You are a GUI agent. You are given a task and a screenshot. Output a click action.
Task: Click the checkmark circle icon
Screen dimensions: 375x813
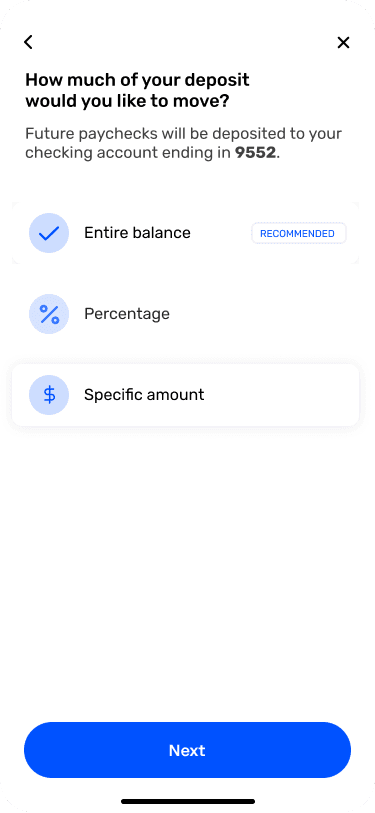pos(49,233)
